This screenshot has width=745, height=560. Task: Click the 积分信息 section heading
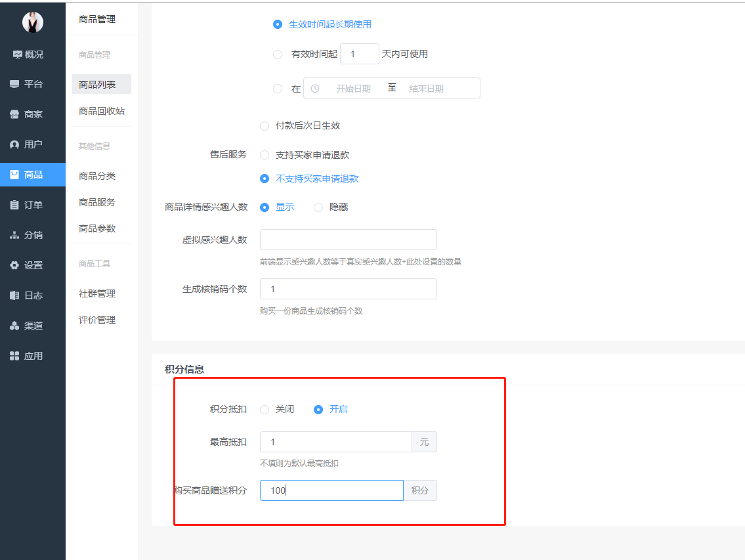[184, 370]
